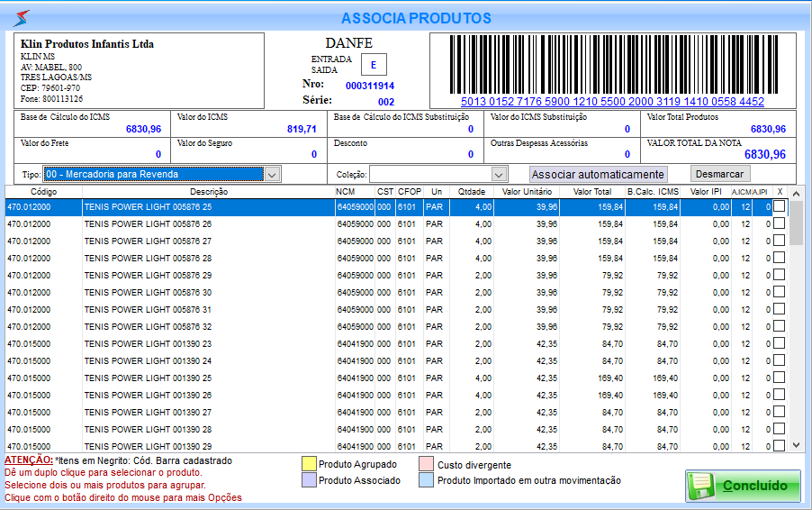Click the Valor Unitário column header
The width and height of the screenshot is (812, 510).
527,192
